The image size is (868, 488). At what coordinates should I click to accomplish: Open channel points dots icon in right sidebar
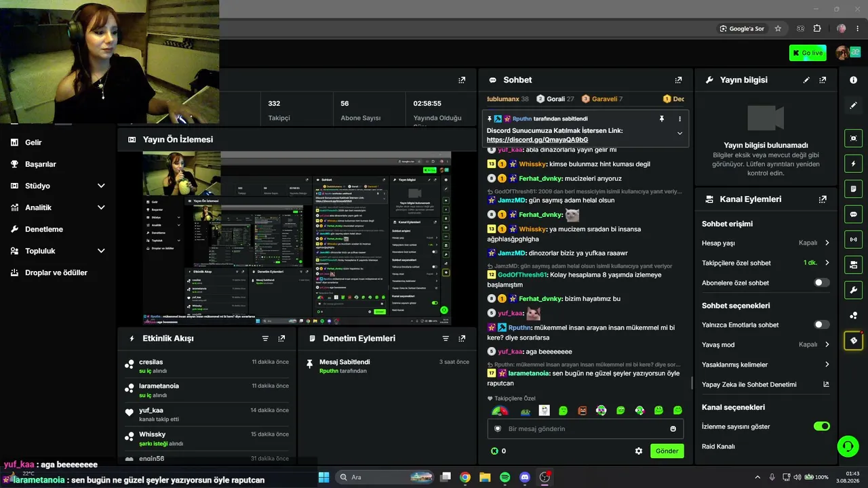click(853, 315)
